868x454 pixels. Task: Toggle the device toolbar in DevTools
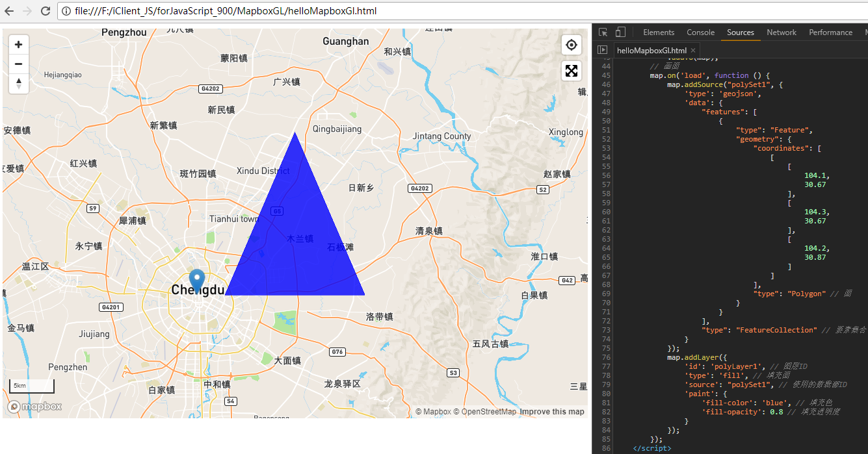[620, 32]
